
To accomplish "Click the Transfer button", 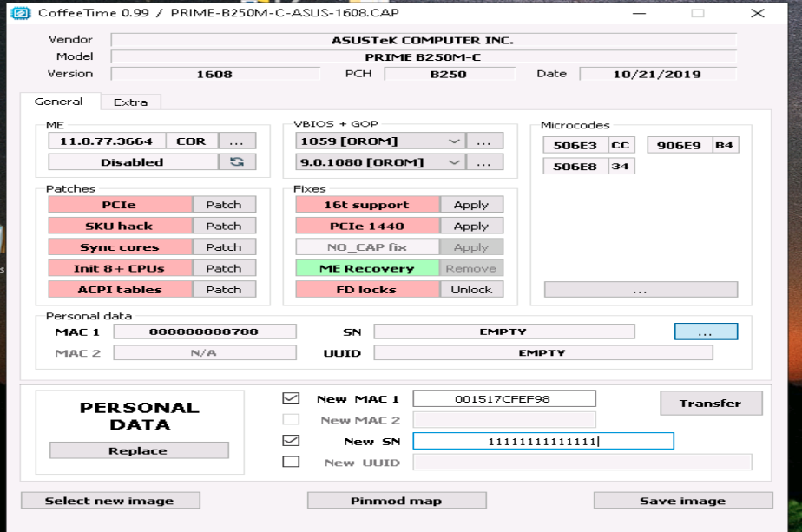I will coord(711,403).
